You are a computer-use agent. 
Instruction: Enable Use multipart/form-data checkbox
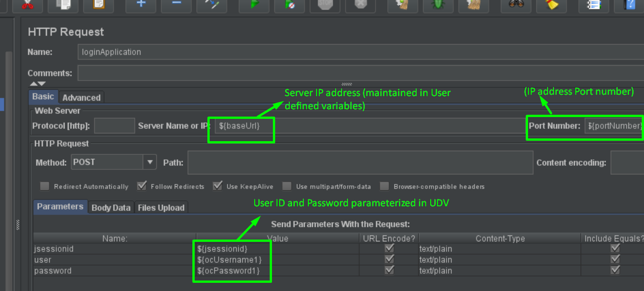tap(287, 186)
